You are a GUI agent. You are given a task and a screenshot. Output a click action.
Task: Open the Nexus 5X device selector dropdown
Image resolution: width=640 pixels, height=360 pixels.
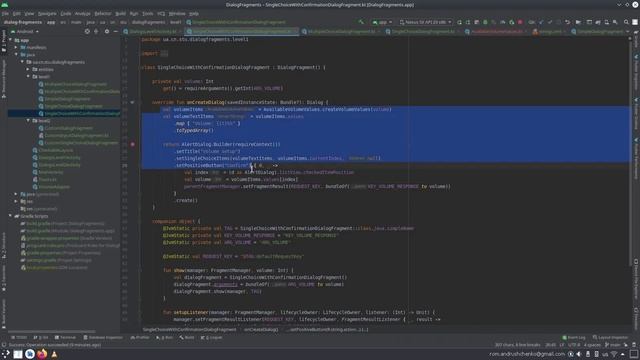pos(425,22)
